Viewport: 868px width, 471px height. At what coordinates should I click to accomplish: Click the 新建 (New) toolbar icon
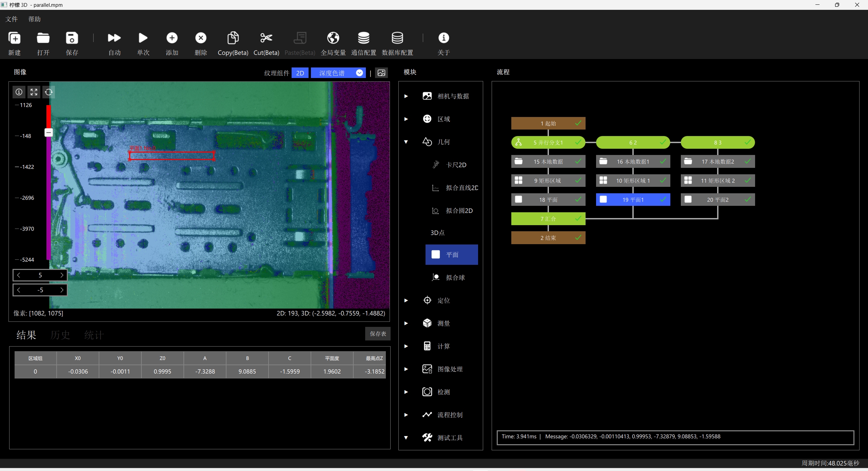pos(14,38)
